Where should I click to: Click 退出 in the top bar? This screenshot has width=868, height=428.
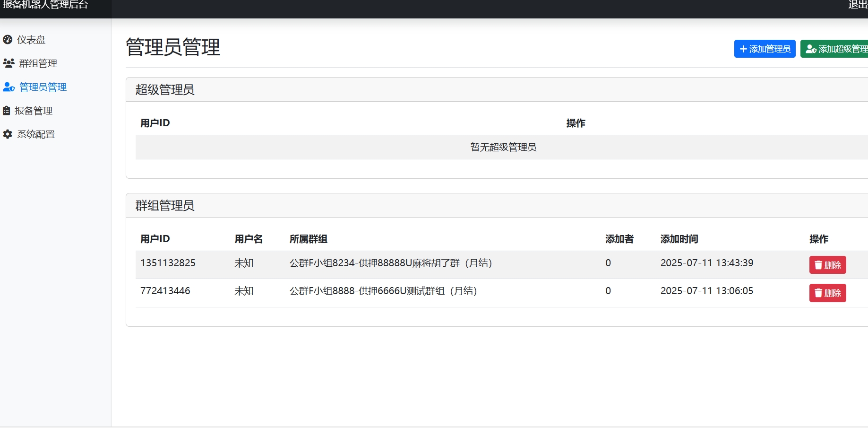tap(857, 5)
